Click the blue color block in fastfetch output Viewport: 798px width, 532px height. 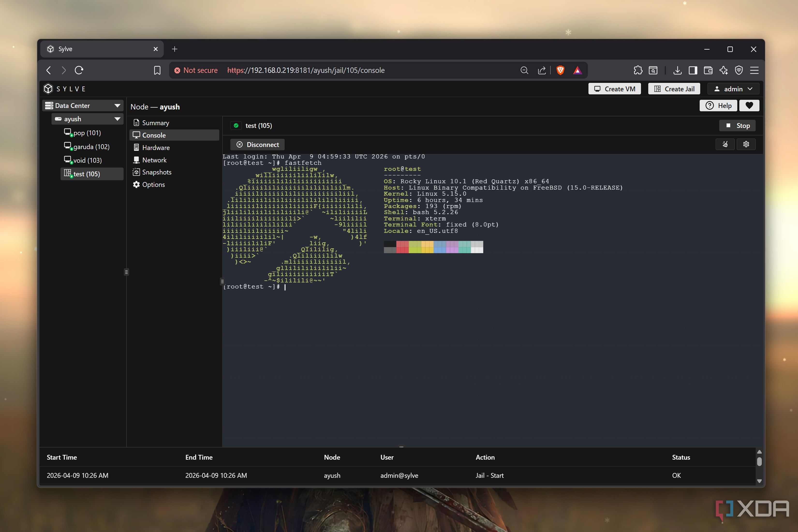440,247
